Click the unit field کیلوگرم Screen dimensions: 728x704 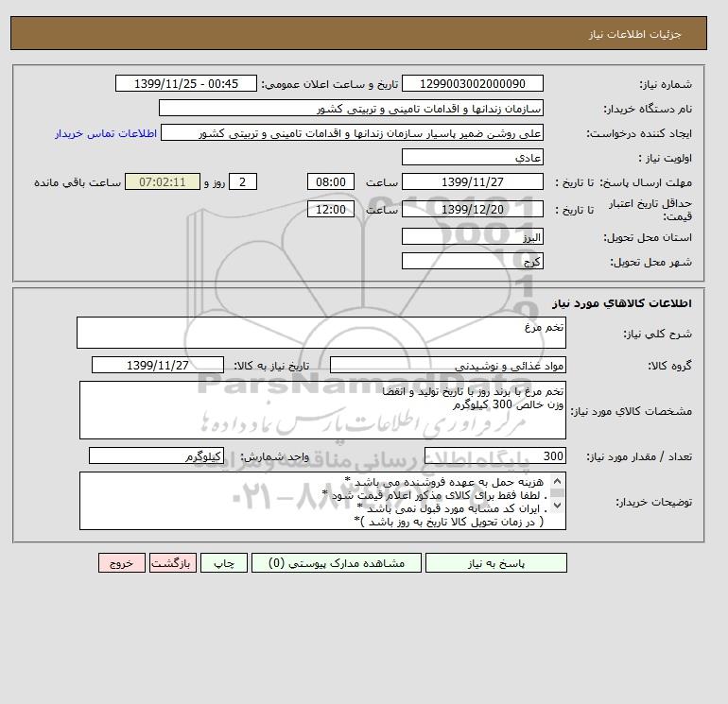point(156,456)
